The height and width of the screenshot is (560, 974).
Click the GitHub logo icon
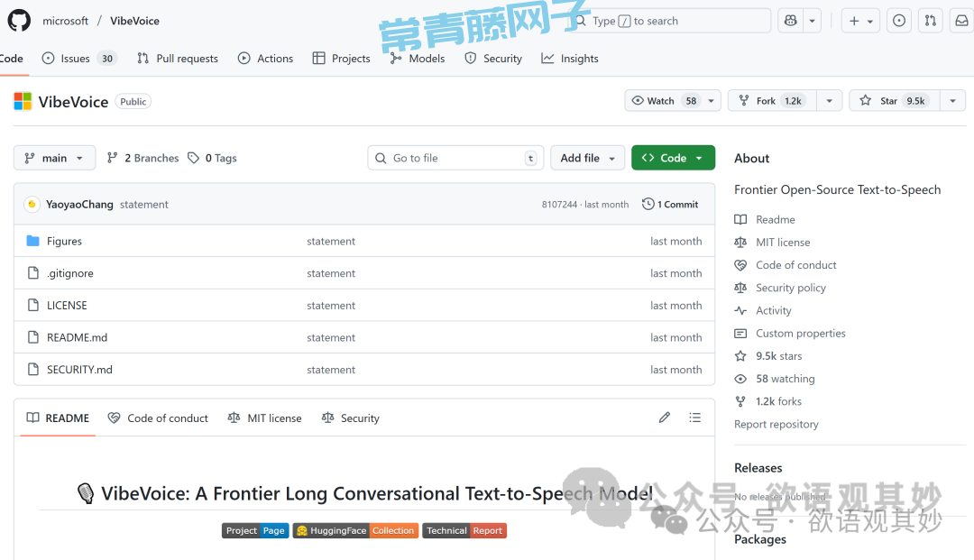(x=19, y=20)
